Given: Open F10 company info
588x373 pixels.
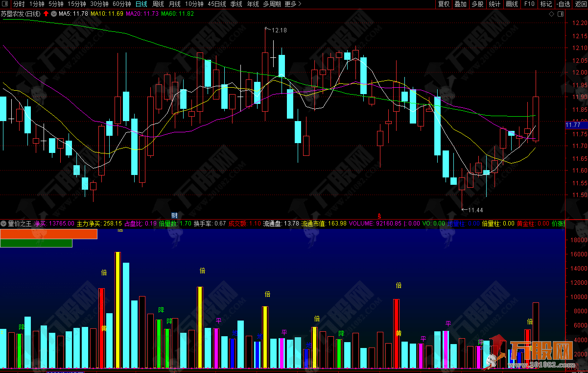Looking at the screenshot, I should click(529, 4).
